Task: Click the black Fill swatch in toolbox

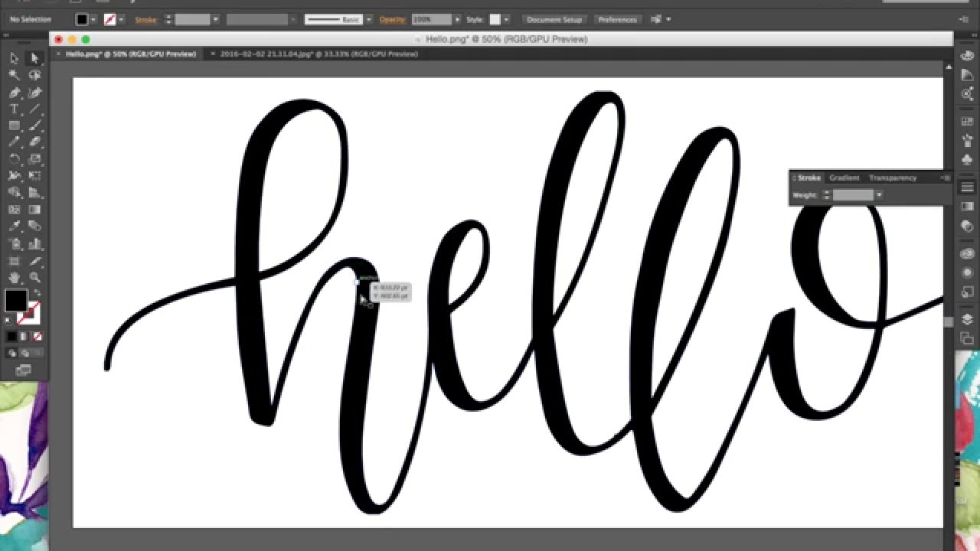Action: point(16,301)
